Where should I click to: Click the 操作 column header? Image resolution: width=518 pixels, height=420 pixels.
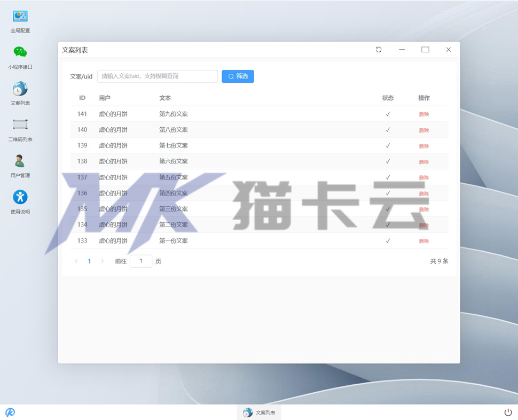[424, 98]
